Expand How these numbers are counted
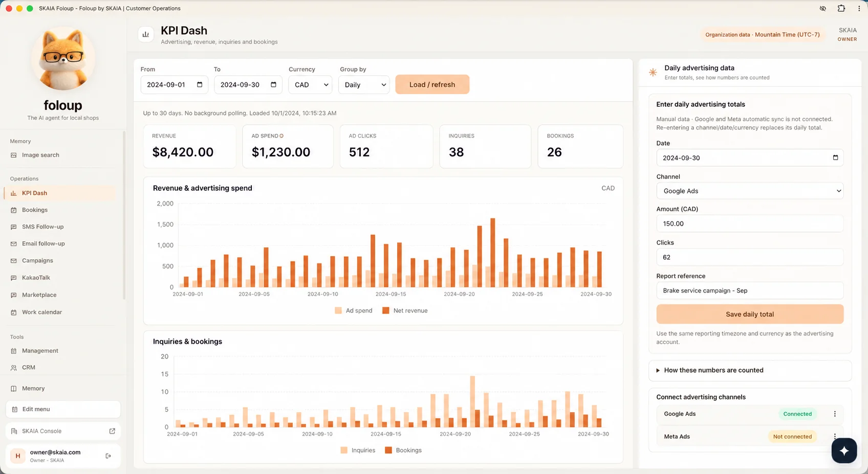 click(750, 371)
